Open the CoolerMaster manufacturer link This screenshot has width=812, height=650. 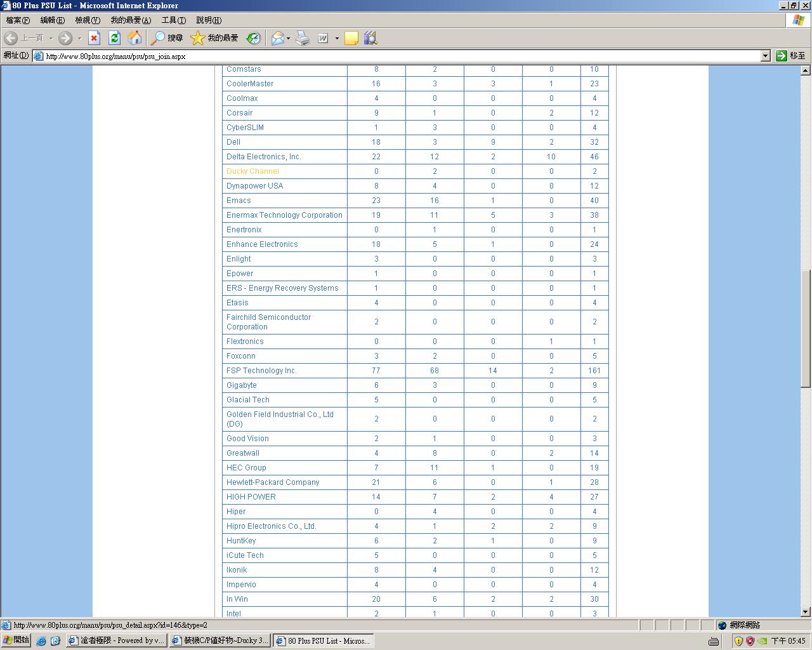pyautogui.click(x=250, y=84)
